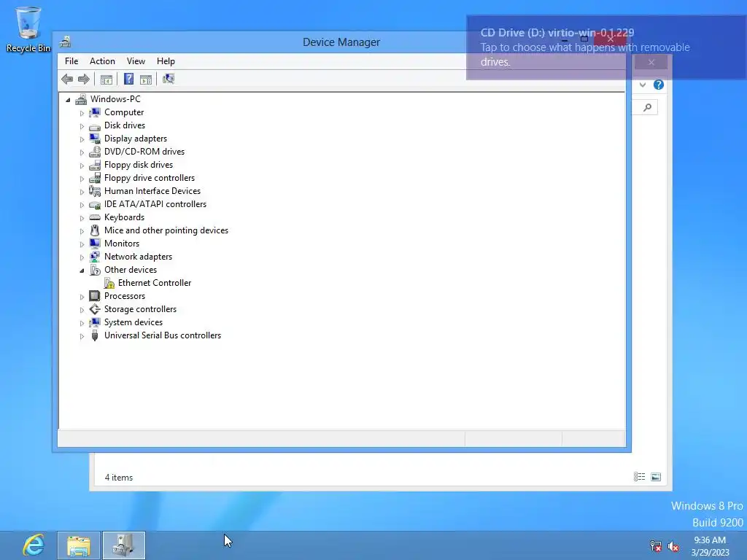Select the System devices category label
Viewport: 747px width, 560px height.
click(x=133, y=322)
